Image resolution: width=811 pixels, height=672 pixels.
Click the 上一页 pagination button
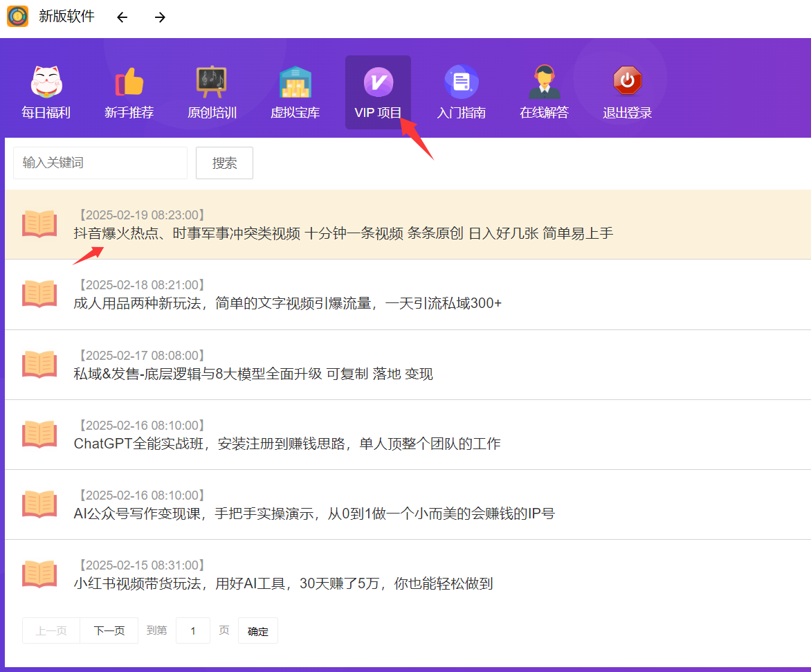(51, 630)
